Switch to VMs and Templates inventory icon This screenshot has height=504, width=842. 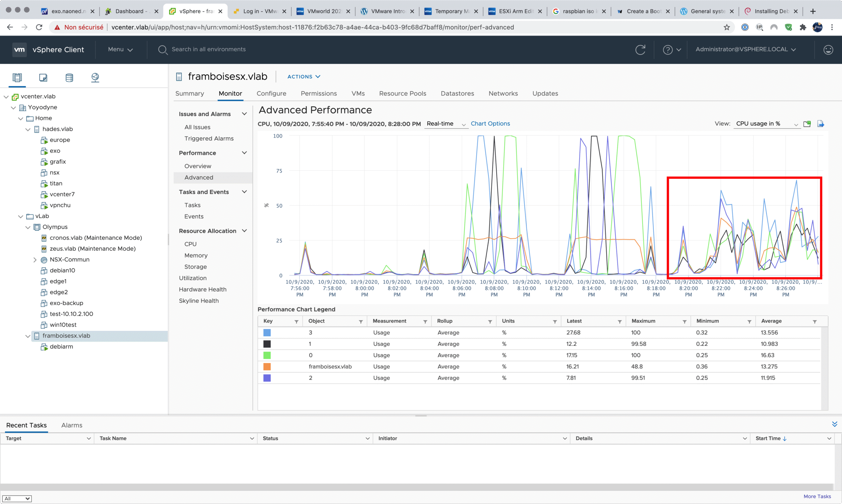point(43,78)
